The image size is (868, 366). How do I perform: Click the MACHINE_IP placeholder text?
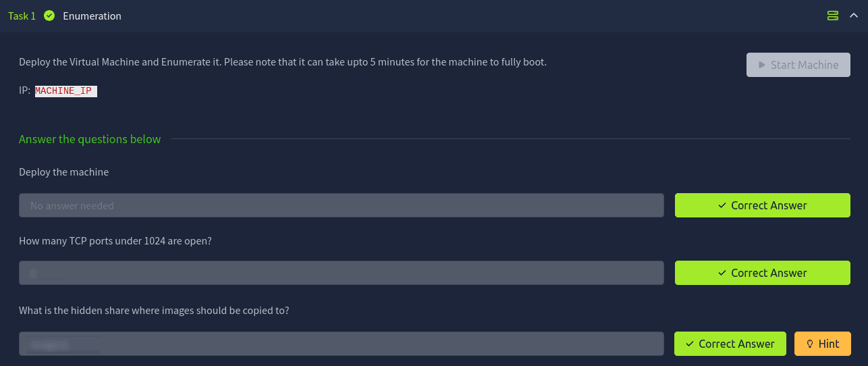tap(65, 91)
